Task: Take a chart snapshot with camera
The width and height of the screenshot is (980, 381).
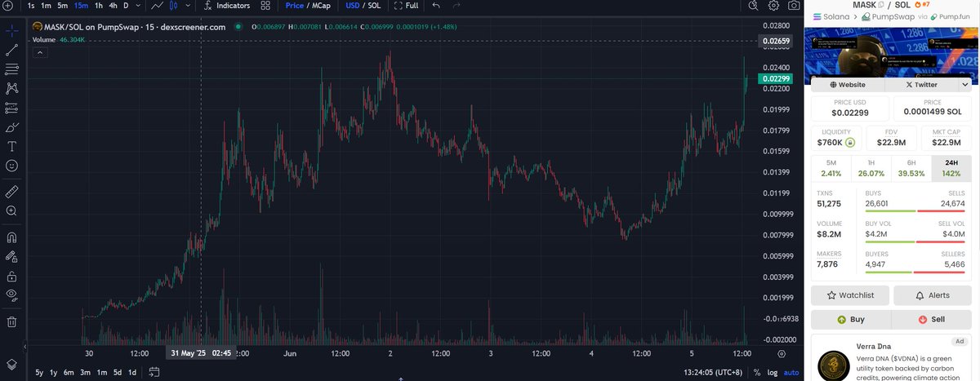Action: (795, 6)
